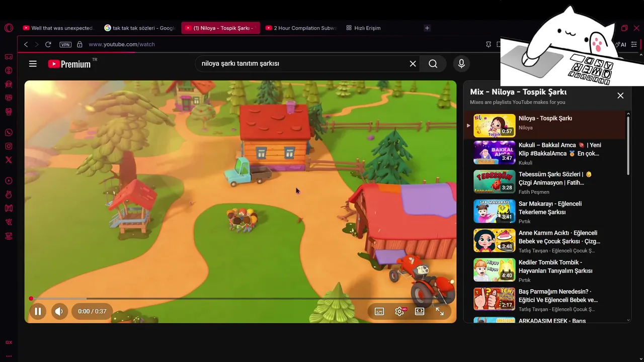Click the 'Mix - Niloya - Tospik Şarkı' title
This screenshot has height=362, width=644.
click(x=518, y=92)
